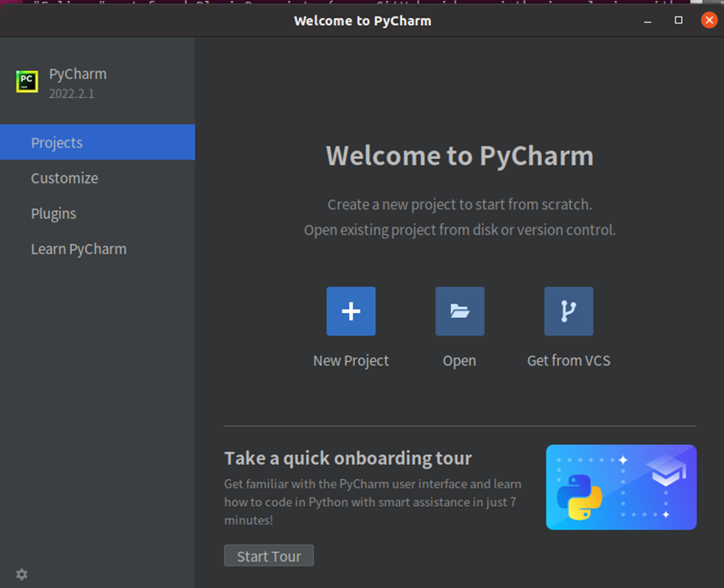Image resolution: width=724 pixels, height=588 pixels.
Task: Click the version control tile icon
Action: coord(568,310)
